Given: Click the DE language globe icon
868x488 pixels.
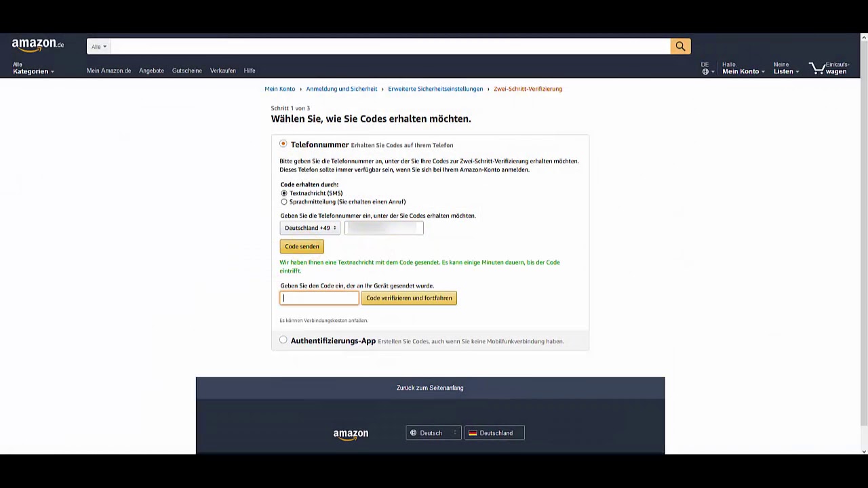Looking at the screenshot, I should pyautogui.click(x=705, y=71).
